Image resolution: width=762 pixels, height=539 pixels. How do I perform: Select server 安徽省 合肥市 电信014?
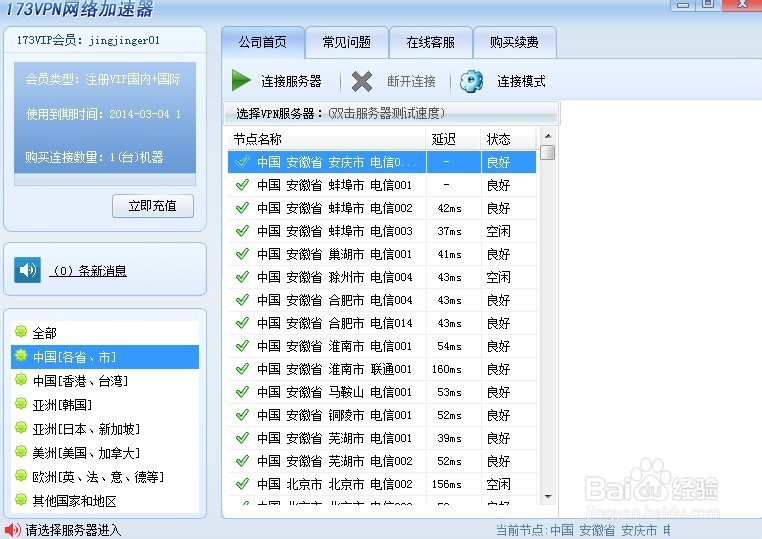[x=382, y=323]
